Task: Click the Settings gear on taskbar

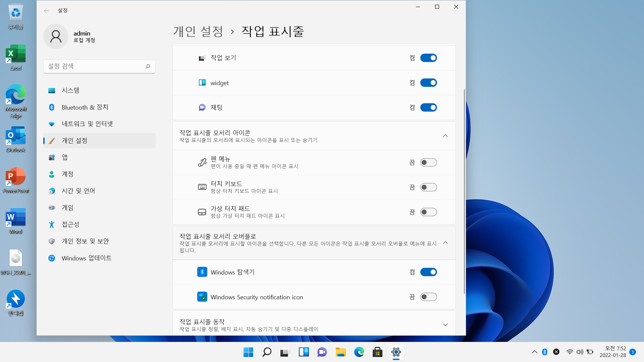Action: click(x=396, y=352)
